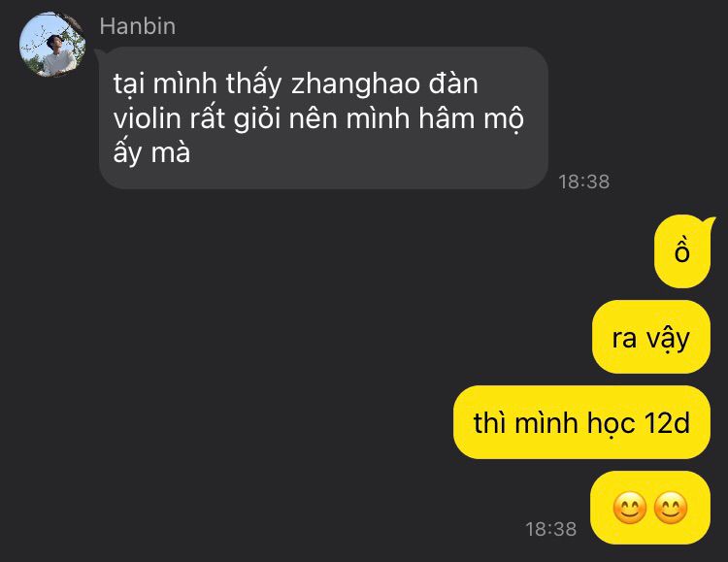The image size is (728, 562).
Task: Click the words "hâm mộ" in Hanbin's message
Action: [472, 119]
